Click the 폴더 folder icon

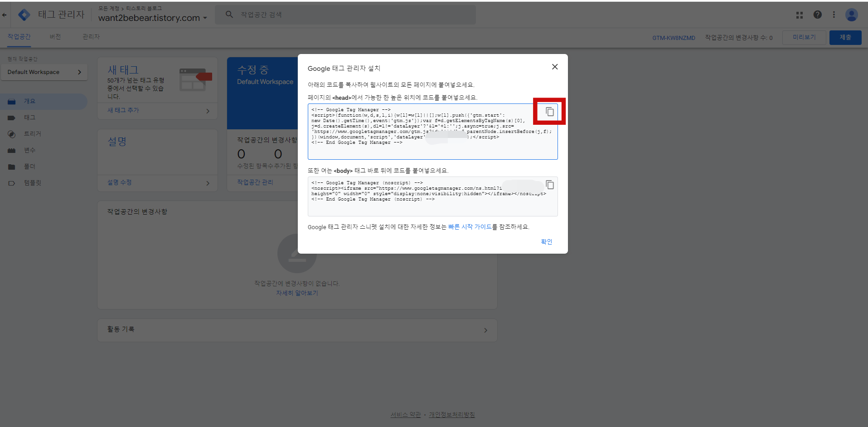12,167
